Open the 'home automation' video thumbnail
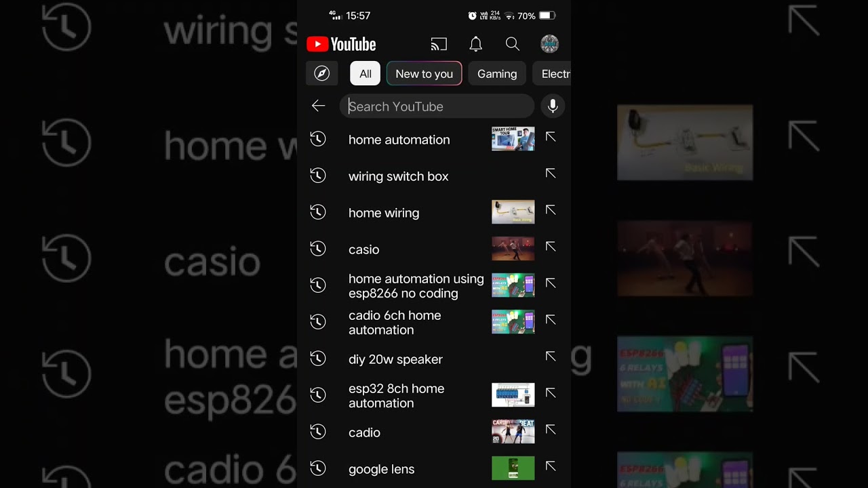This screenshot has width=868, height=488. pos(513,139)
